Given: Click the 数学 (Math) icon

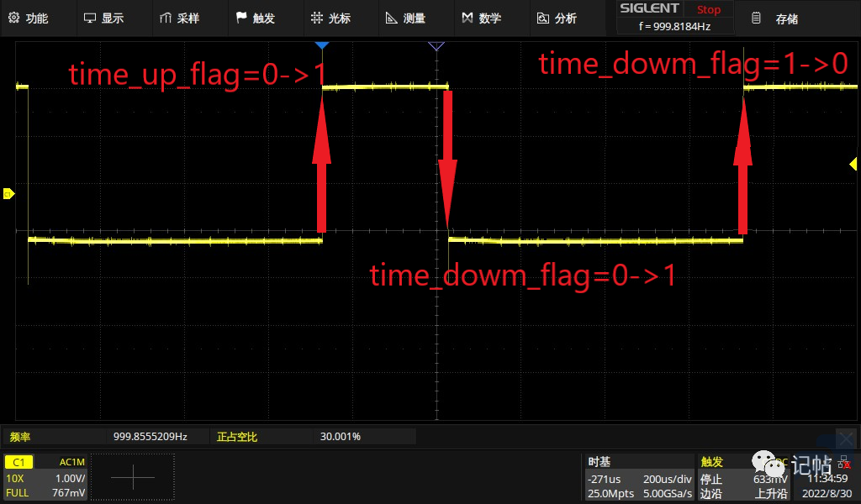Looking at the screenshot, I should click(x=467, y=18).
